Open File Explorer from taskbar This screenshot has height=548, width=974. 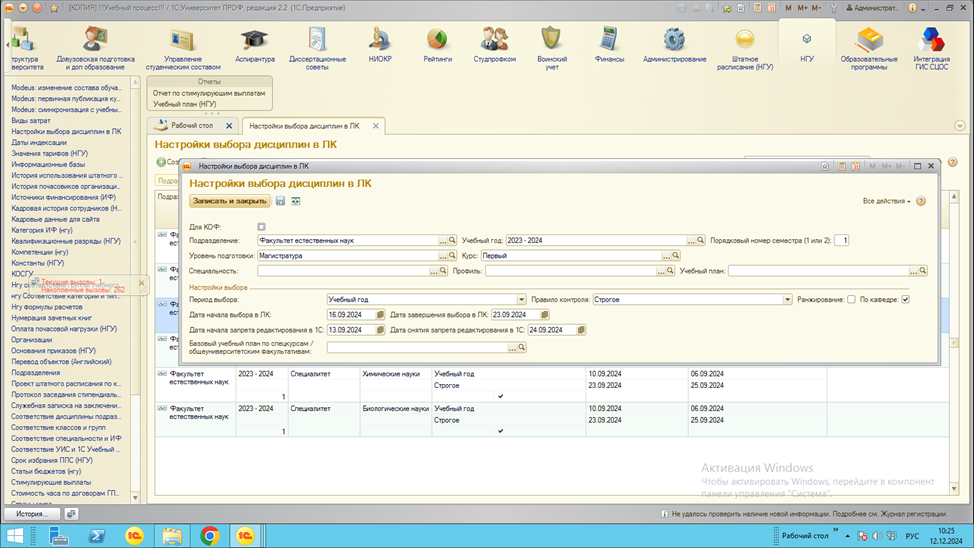pos(172,536)
